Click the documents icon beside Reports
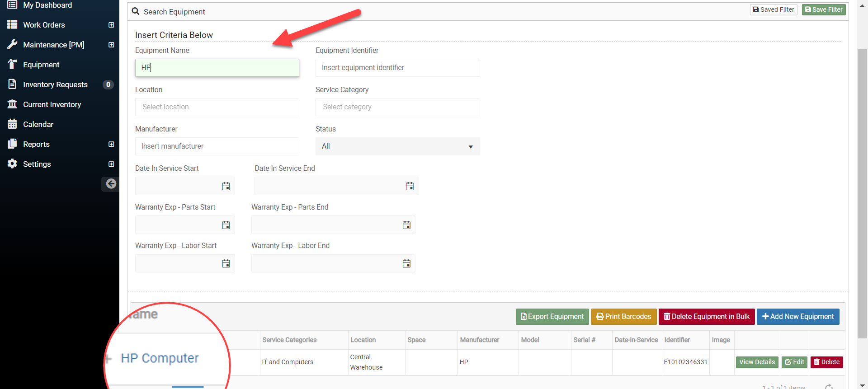The height and width of the screenshot is (389, 868). 12,144
